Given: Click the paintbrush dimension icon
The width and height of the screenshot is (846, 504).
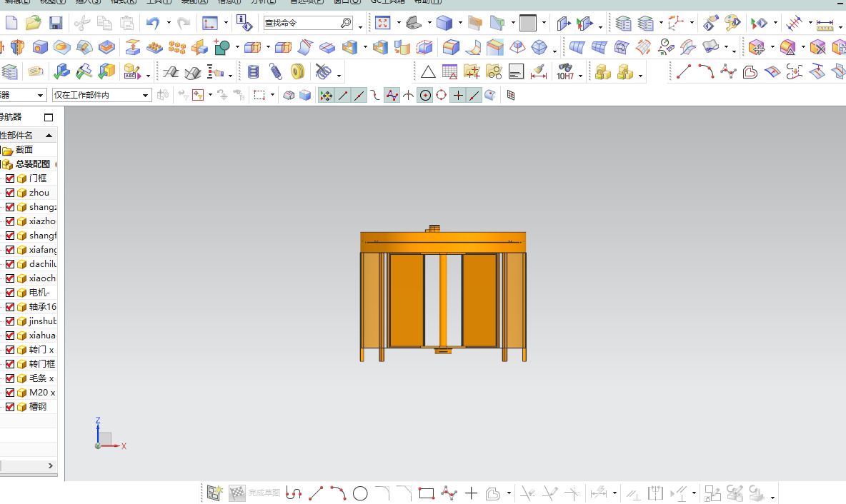Looking at the screenshot, I should tap(539, 71).
